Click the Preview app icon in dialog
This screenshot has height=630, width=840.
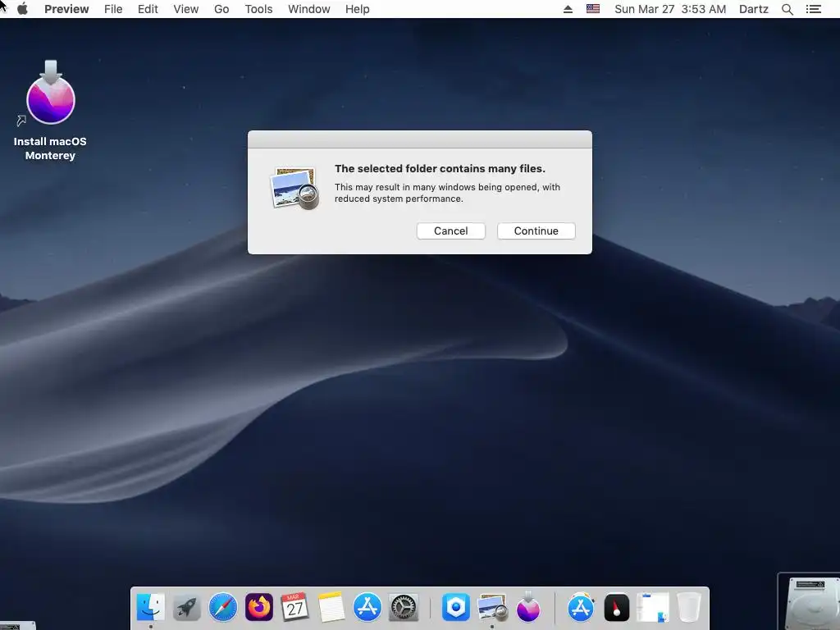click(x=294, y=188)
